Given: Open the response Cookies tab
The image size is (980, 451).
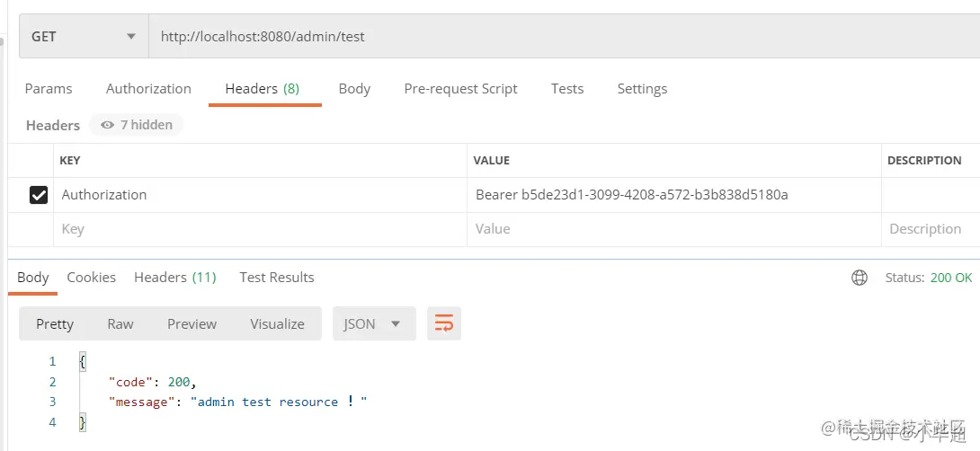Looking at the screenshot, I should point(91,278).
